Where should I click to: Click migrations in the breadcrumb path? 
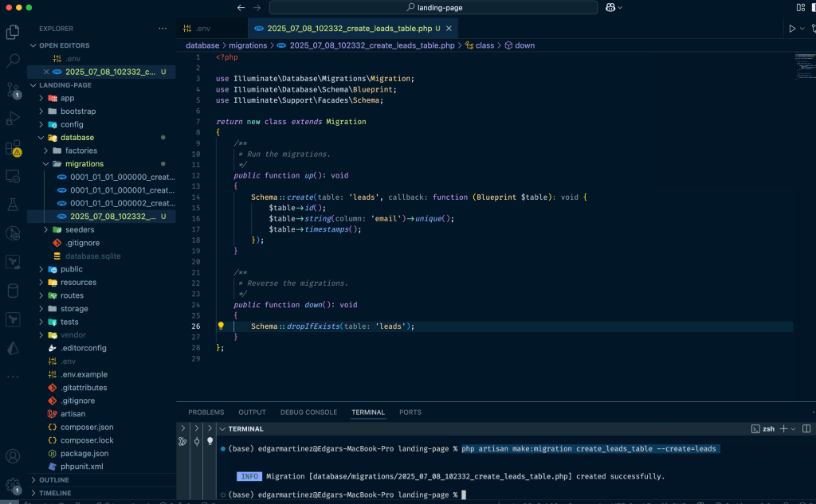click(x=248, y=45)
